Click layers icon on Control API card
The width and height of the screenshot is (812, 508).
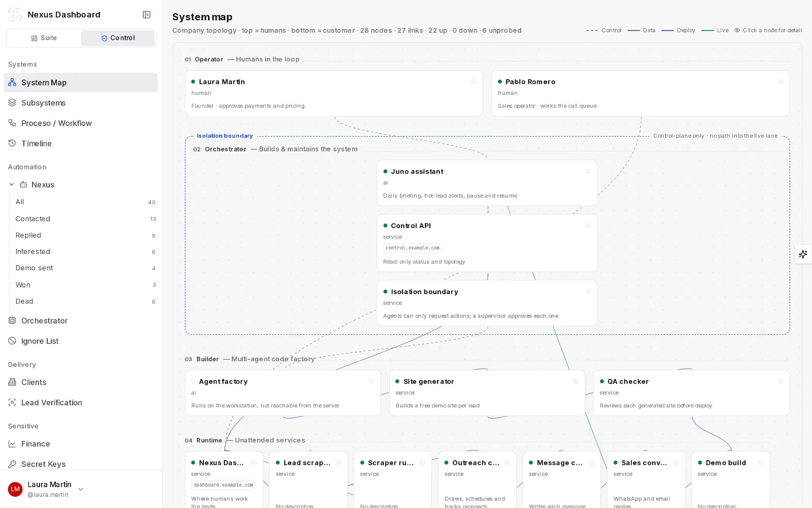(x=588, y=225)
